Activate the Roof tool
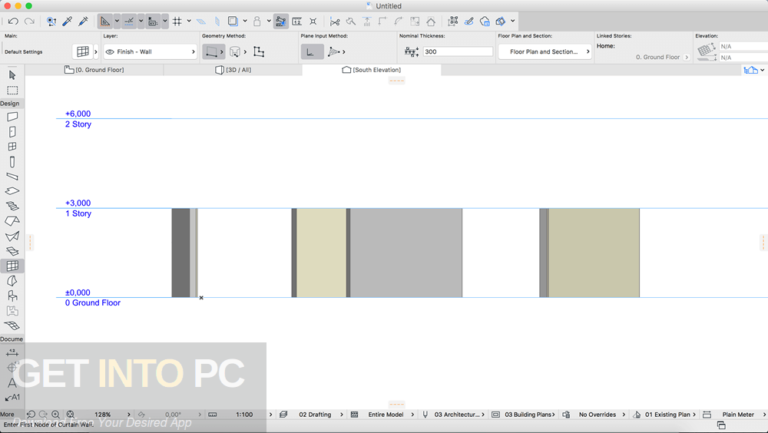 (x=12, y=221)
